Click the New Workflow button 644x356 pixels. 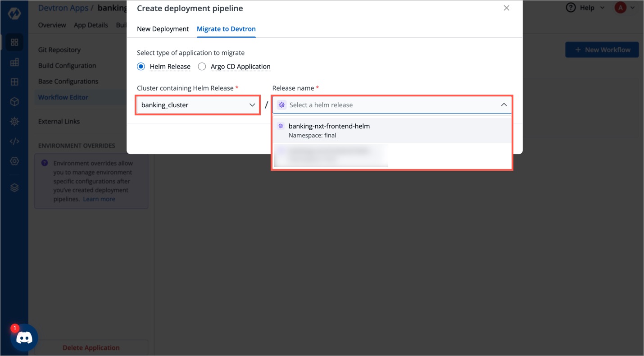[x=602, y=50]
